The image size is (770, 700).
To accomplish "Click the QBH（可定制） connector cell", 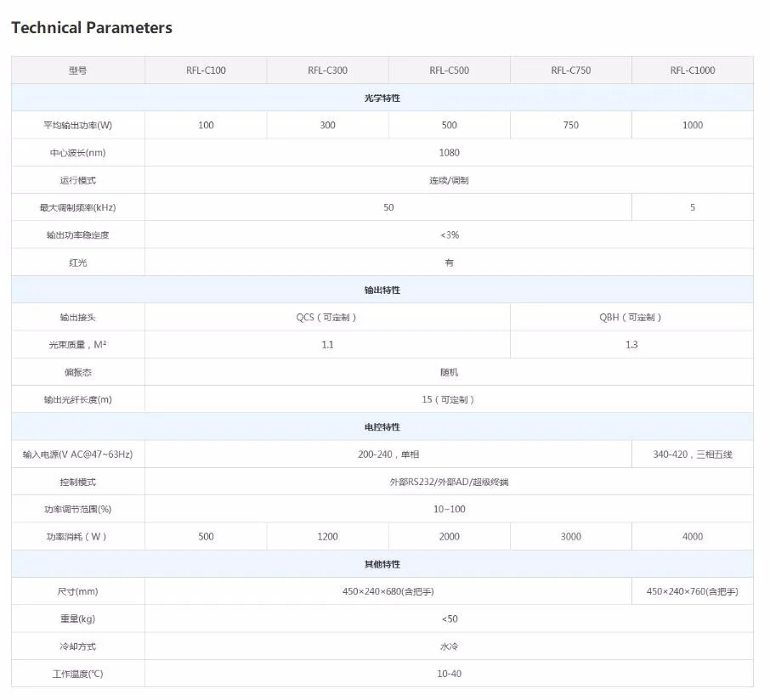I will point(631,317).
